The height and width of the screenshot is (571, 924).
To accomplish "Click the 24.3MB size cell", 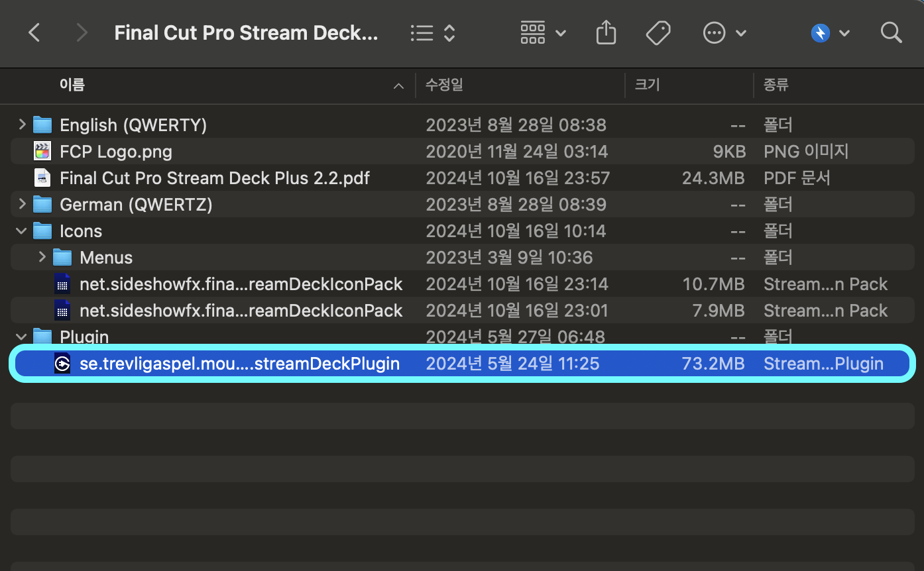I will pos(713,178).
